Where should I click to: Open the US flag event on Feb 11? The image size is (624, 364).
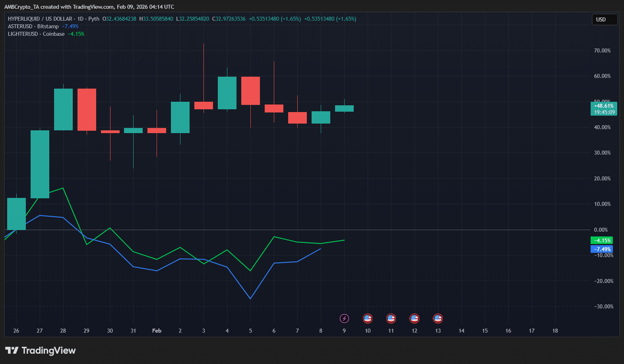[x=391, y=318]
